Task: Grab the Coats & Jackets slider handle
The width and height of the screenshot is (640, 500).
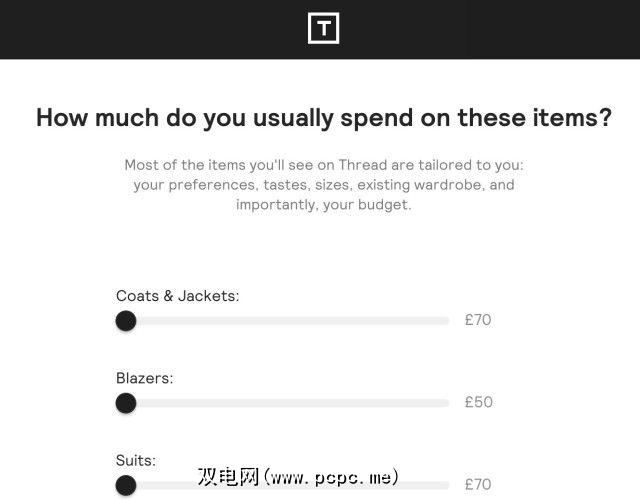Action: (126, 321)
